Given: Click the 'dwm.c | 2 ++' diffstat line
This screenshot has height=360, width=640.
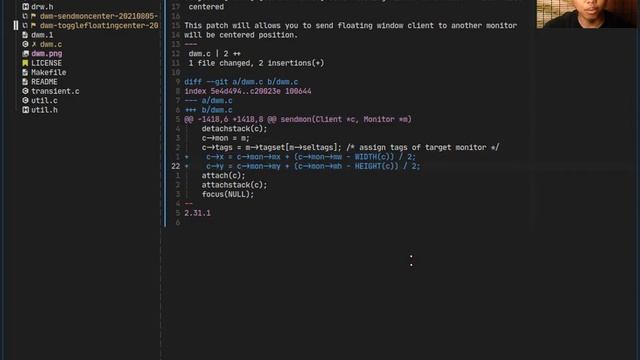Looking at the screenshot, I should point(214,53).
